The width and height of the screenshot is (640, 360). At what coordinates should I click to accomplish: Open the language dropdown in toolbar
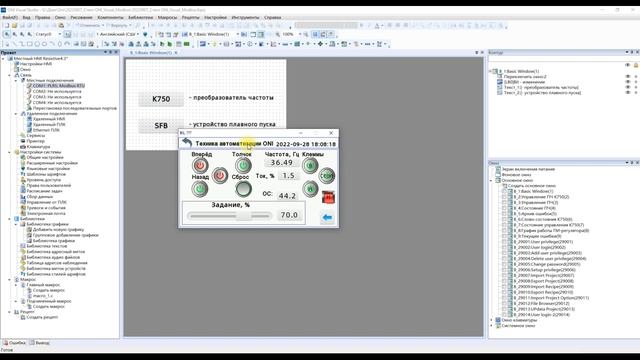coord(138,34)
